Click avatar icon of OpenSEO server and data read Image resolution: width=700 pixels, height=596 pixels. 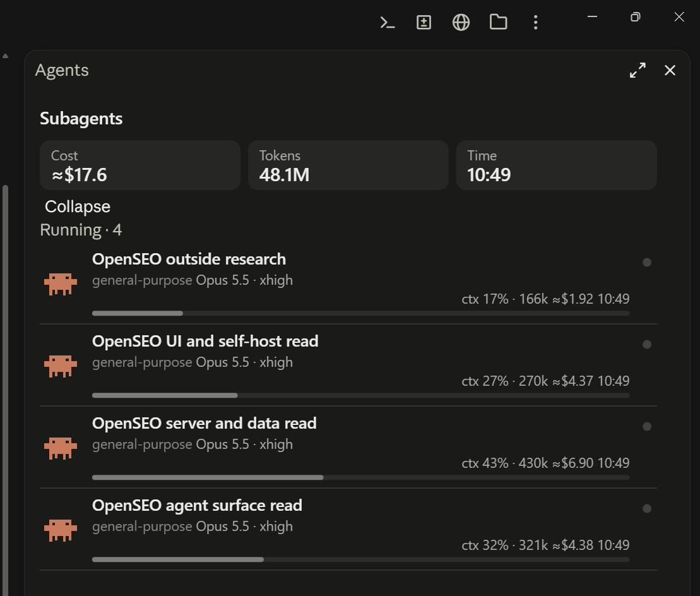pyautogui.click(x=61, y=448)
